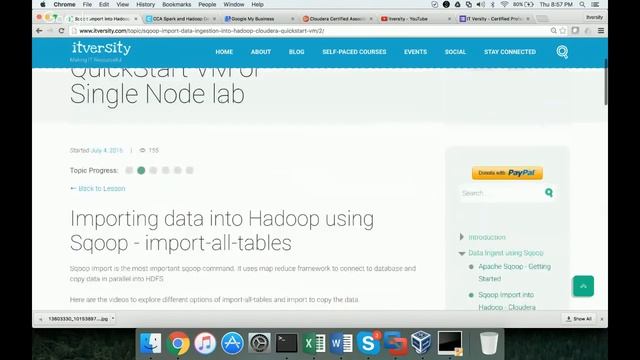
Task: Expand the Introduction section in the sidebar
Action: (x=462, y=237)
